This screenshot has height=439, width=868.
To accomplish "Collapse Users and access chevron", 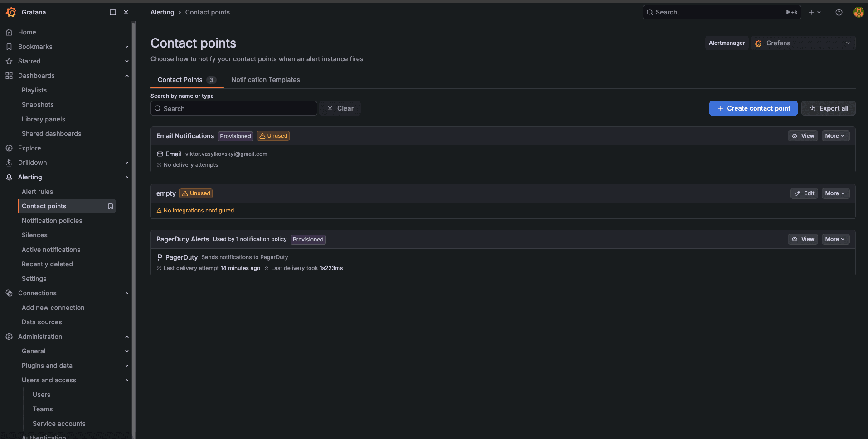I will pyautogui.click(x=127, y=380).
